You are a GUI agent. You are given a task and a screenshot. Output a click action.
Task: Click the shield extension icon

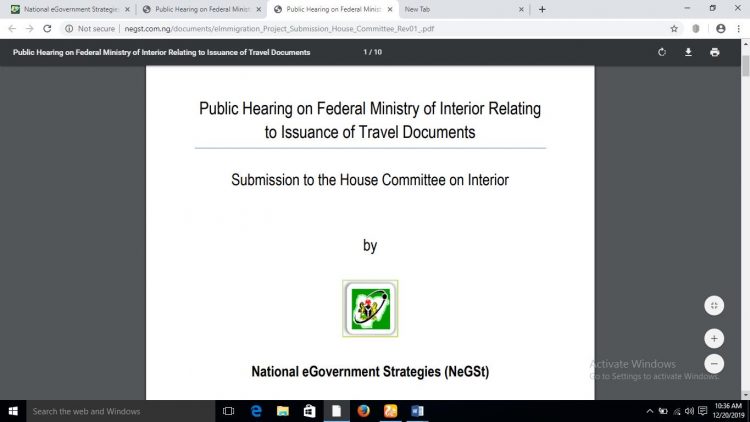point(696,29)
